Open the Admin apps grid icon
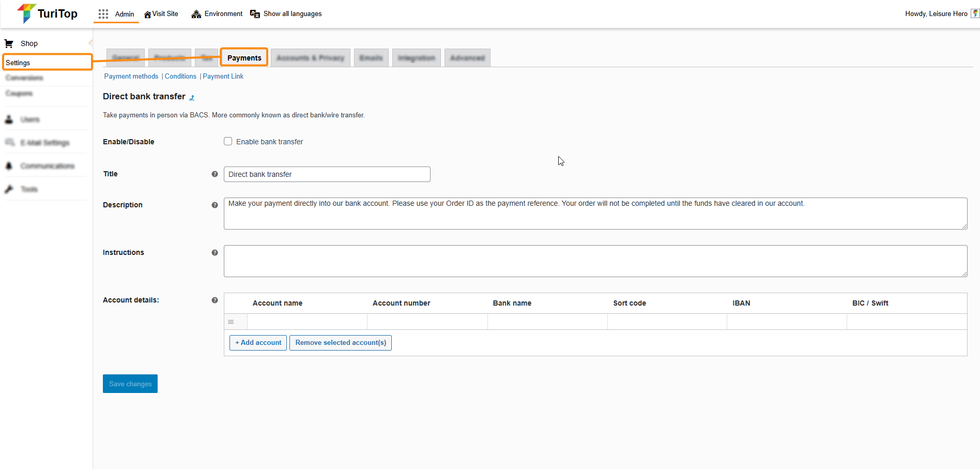Screen dimensions: 980x469 coord(103,14)
